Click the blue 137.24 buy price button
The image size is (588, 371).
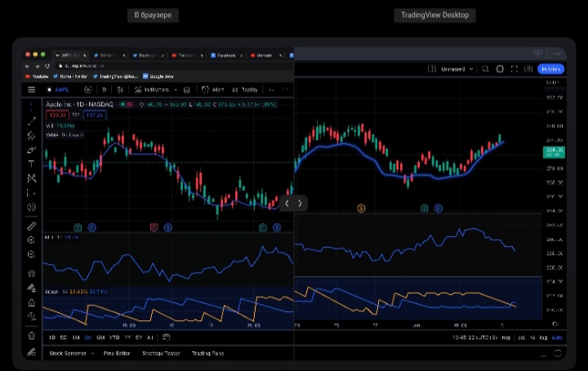click(95, 115)
